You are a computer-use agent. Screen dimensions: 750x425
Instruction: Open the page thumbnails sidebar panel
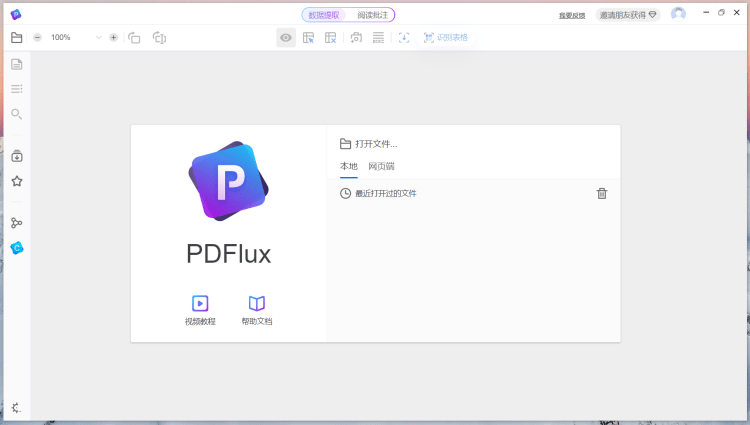click(17, 64)
